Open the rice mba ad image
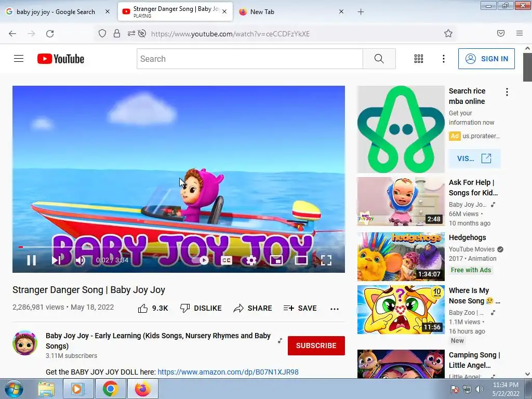This screenshot has height=399, width=532. point(401,129)
